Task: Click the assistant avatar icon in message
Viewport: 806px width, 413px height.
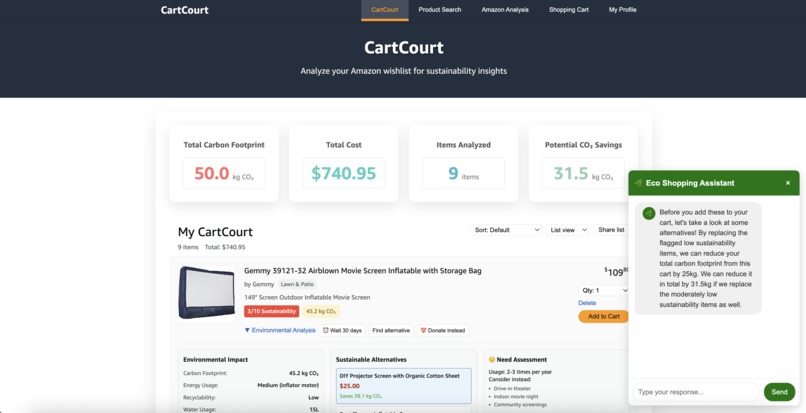Action: coord(649,213)
